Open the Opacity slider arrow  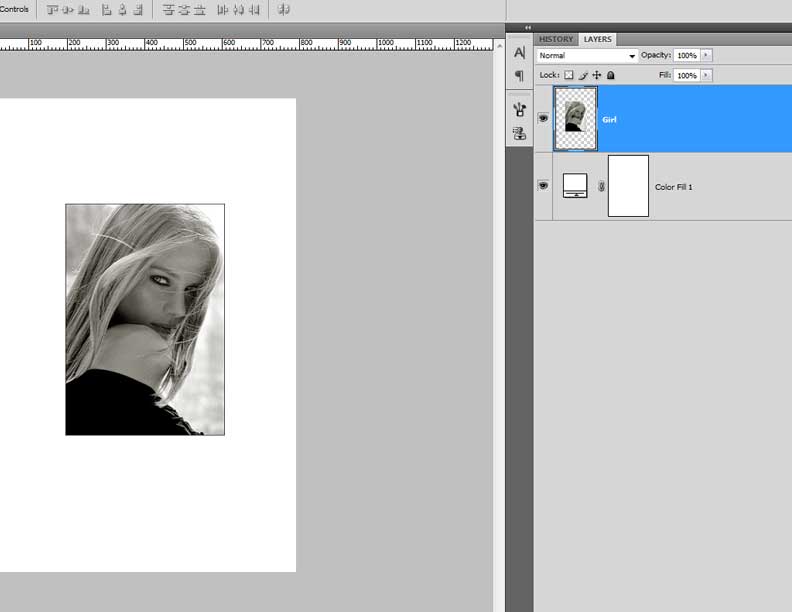coord(706,55)
